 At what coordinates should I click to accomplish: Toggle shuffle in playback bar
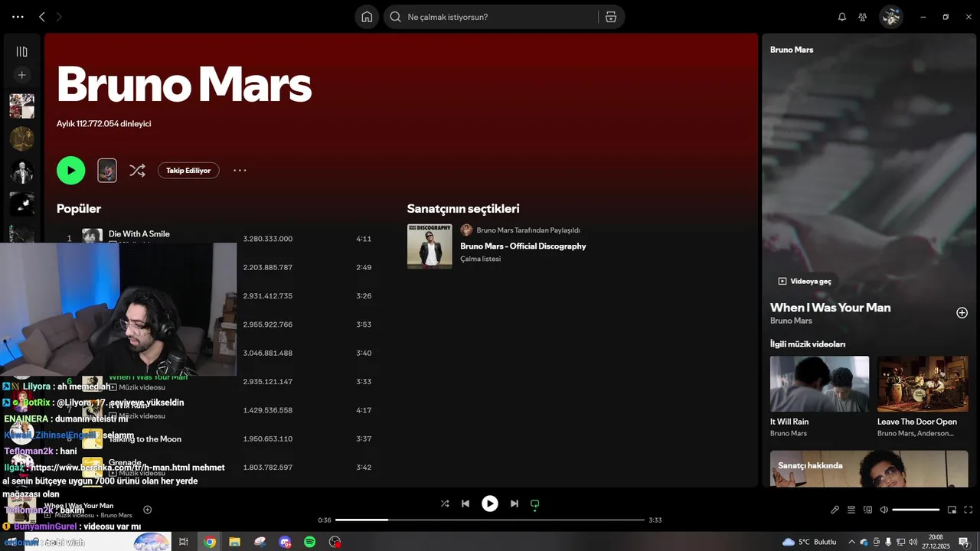point(445,504)
